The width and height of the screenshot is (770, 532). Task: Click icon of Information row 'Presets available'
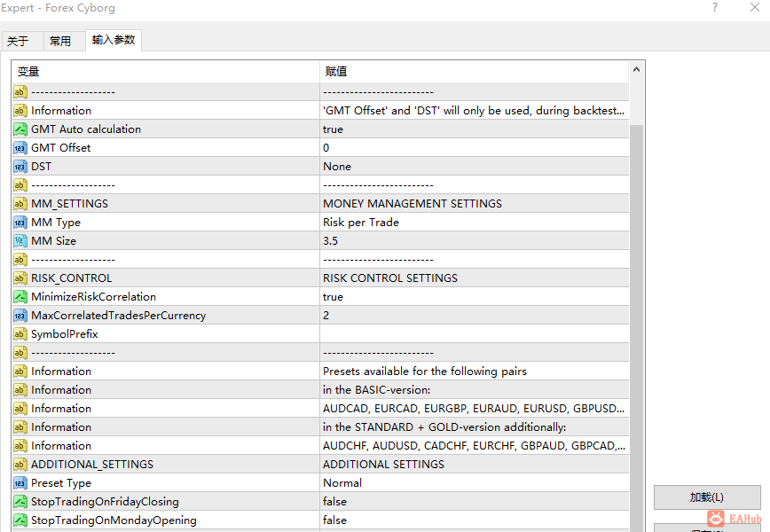(20, 372)
